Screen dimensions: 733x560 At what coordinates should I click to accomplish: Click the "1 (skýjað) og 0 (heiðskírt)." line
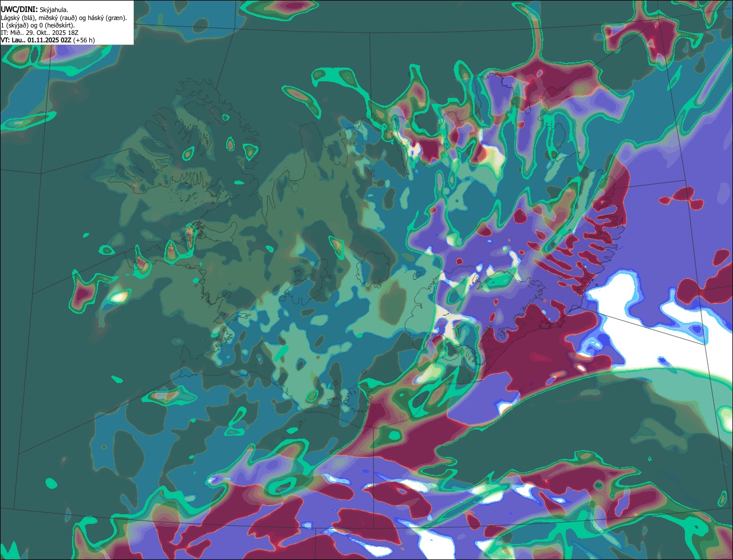(38, 25)
